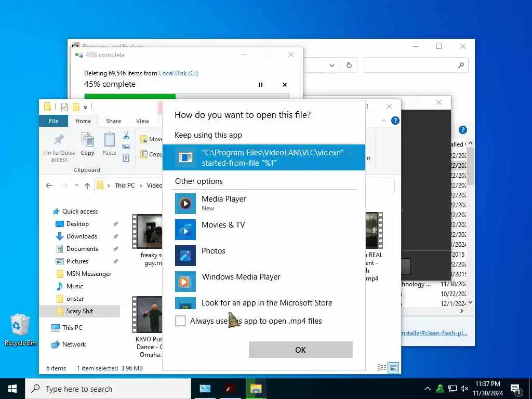Select the VLC app option
Screen dimensions: 532x399
point(263,157)
